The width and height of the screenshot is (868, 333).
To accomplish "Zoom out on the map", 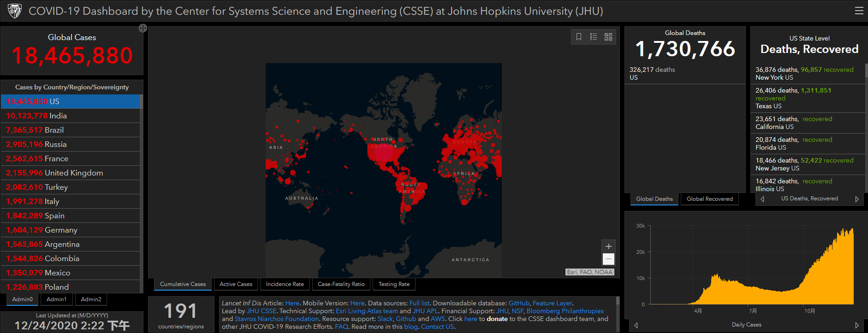I will pos(608,259).
